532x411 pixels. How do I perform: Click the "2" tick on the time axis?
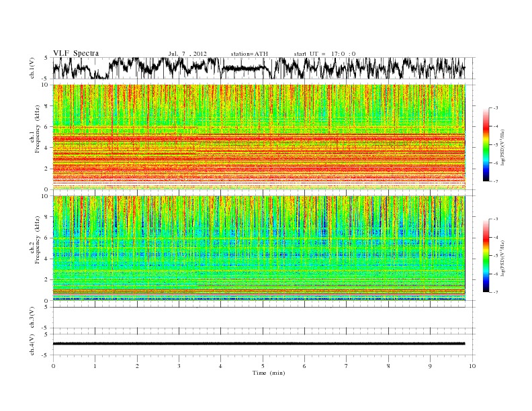pos(137,366)
